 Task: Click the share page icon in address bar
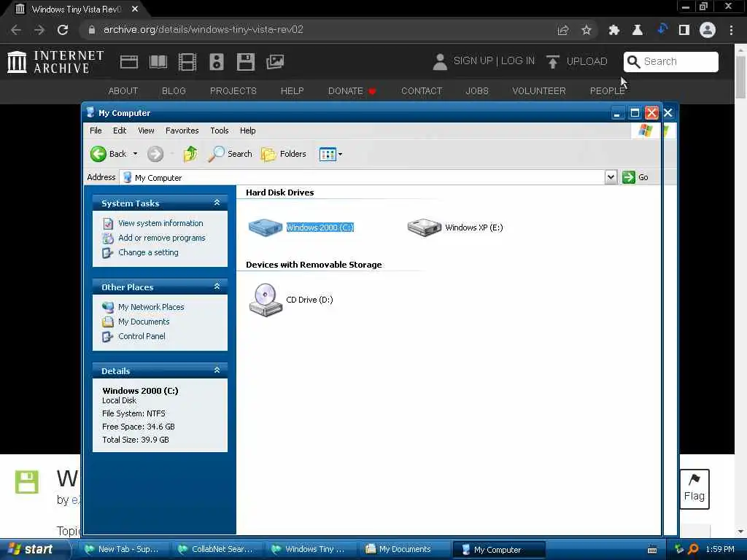coord(563,30)
